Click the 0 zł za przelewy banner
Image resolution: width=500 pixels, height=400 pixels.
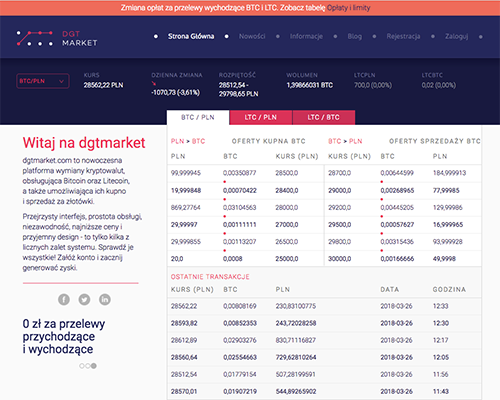(64, 336)
